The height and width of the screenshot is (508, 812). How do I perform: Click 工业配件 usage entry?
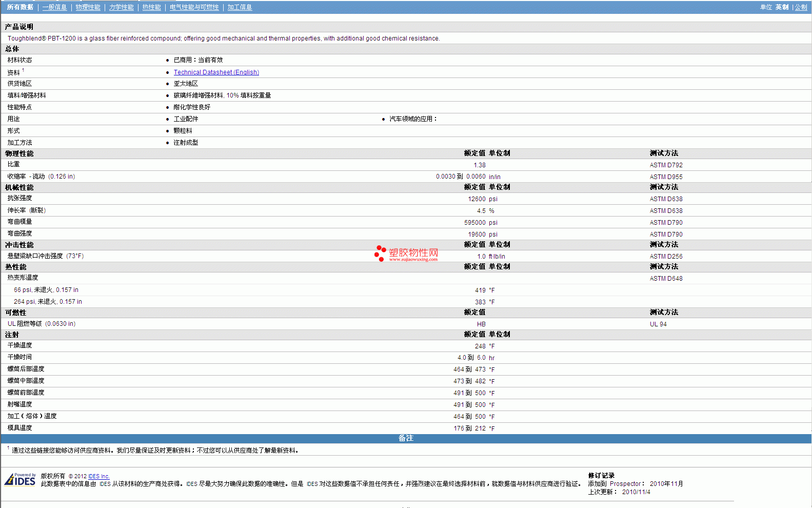[186, 119]
